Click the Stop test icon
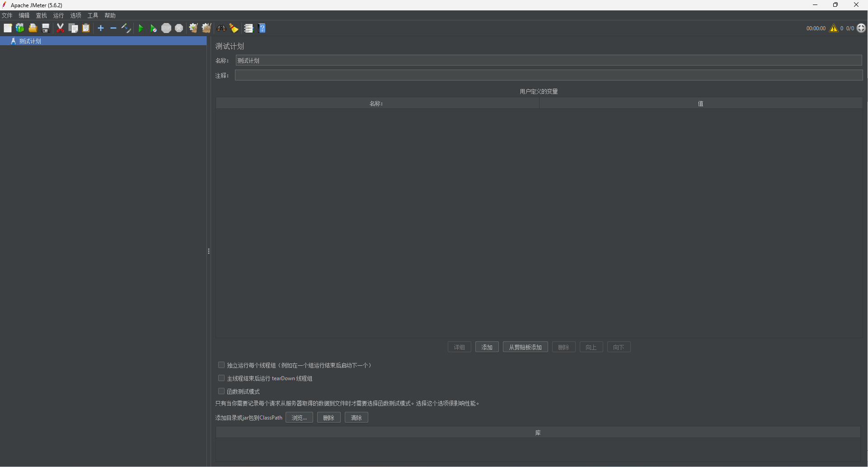Viewport: 868px width, 467px height. pyautogui.click(x=166, y=28)
